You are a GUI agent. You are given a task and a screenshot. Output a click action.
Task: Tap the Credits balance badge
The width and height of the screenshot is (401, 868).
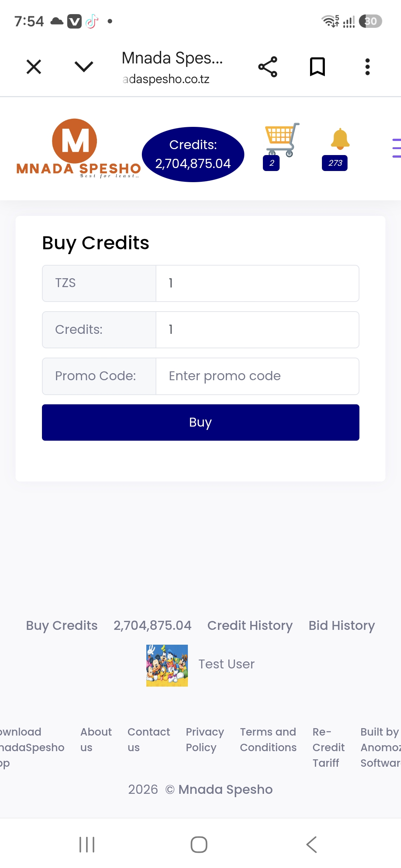tap(193, 154)
